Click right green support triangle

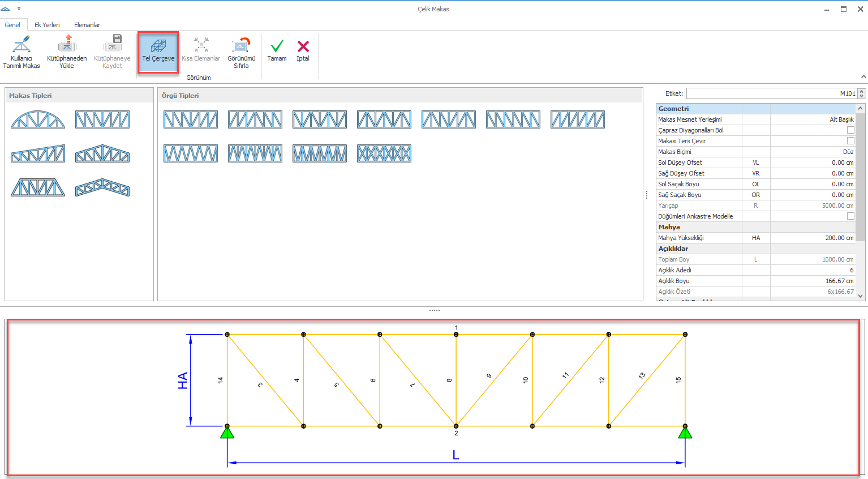pyautogui.click(x=685, y=433)
